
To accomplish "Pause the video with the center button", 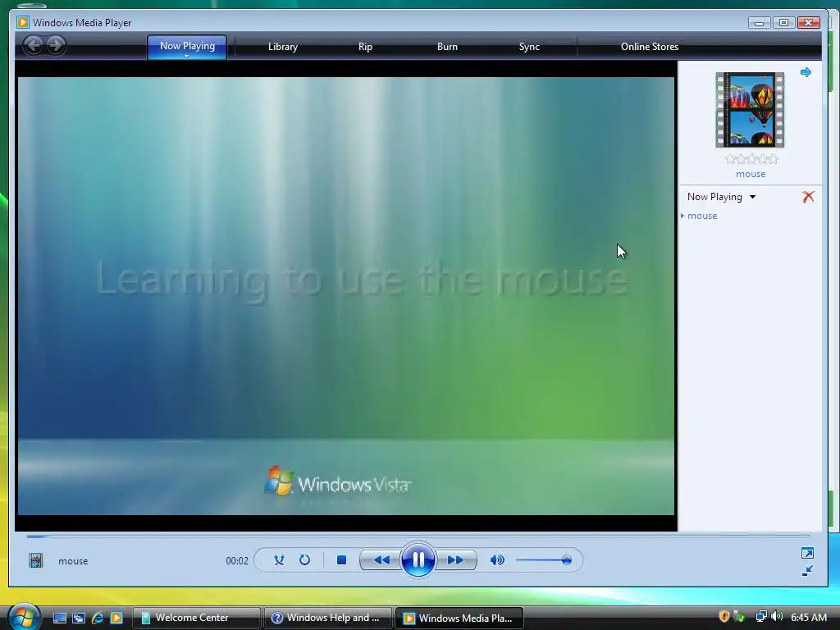I will point(418,559).
